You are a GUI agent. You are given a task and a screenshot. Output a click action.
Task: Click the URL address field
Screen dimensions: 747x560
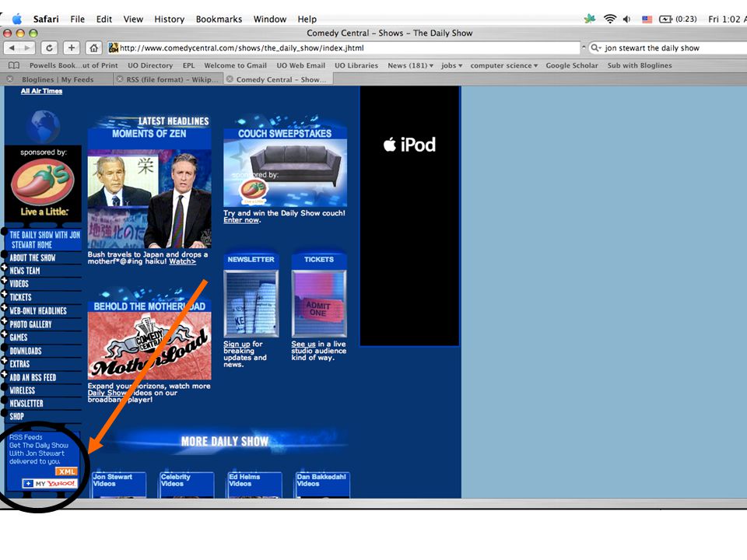click(343, 47)
